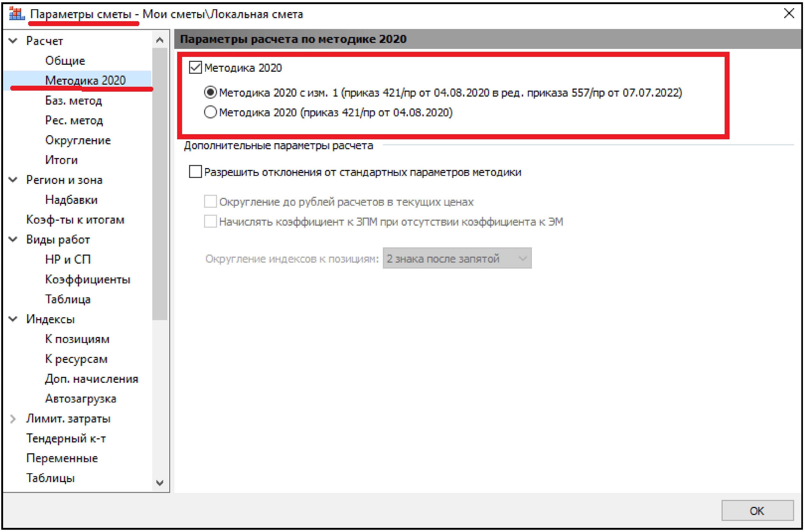Open the Общие settings page

(65, 61)
